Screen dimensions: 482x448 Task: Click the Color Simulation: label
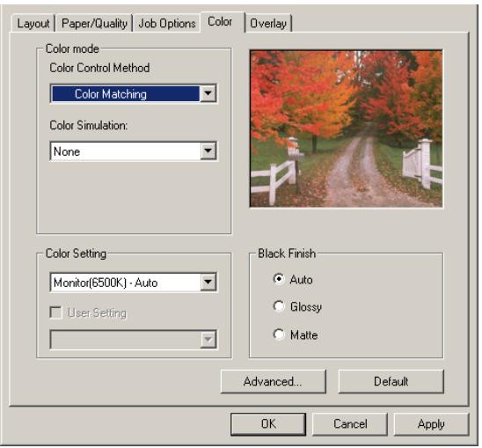[89, 125]
